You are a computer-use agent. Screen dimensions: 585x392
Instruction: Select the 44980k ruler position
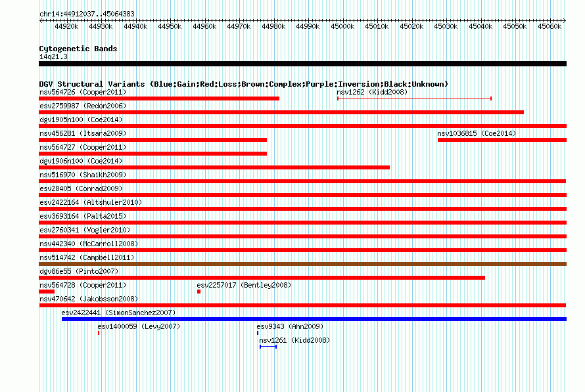(x=273, y=26)
